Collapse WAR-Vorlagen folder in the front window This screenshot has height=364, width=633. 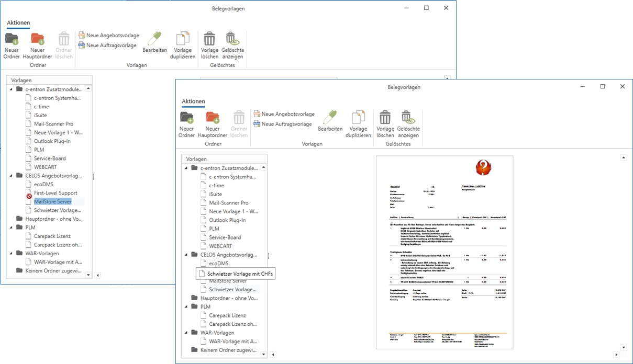(186, 333)
